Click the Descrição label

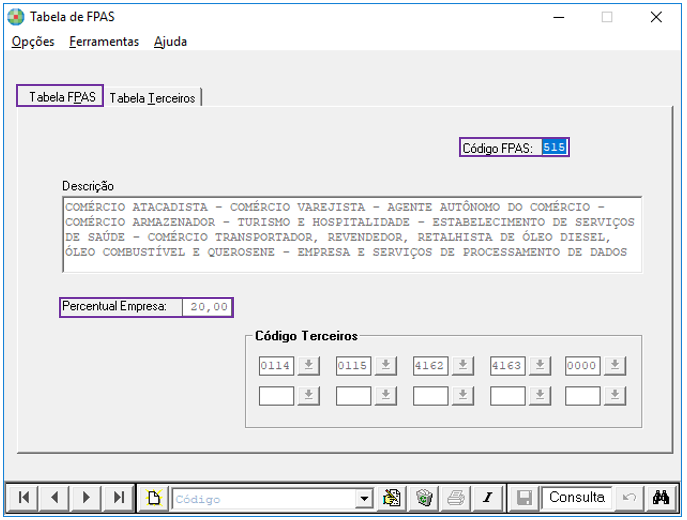click(x=88, y=186)
